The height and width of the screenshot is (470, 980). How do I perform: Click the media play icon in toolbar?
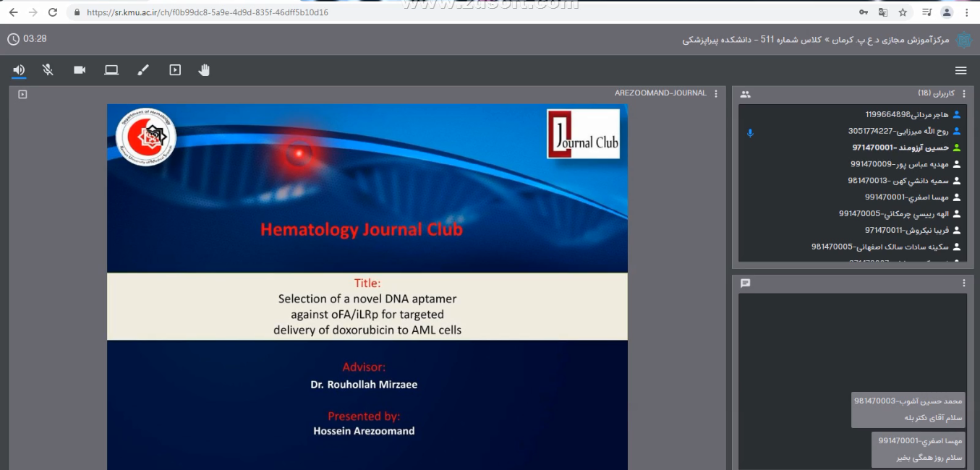point(175,70)
